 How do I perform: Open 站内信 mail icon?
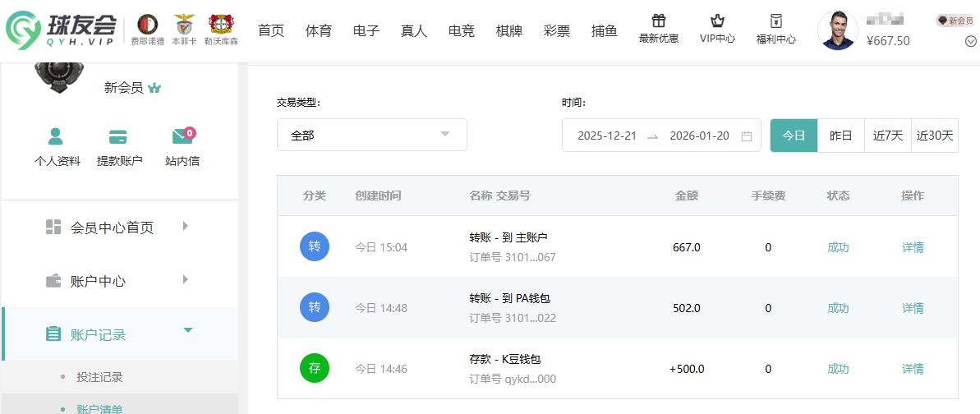tap(182, 136)
